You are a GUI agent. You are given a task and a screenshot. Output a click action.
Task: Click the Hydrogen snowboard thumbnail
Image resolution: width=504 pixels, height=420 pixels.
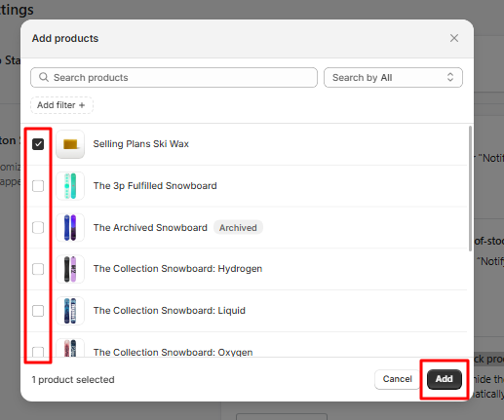click(x=70, y=269)
